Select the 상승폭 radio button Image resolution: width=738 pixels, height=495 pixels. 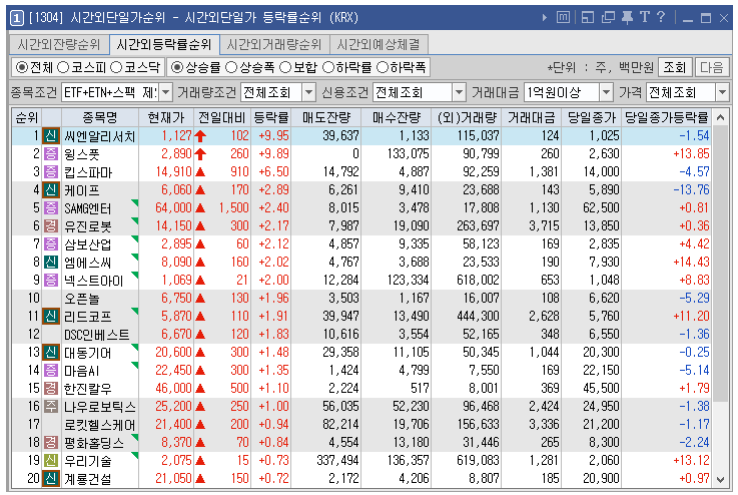(231, 67)
